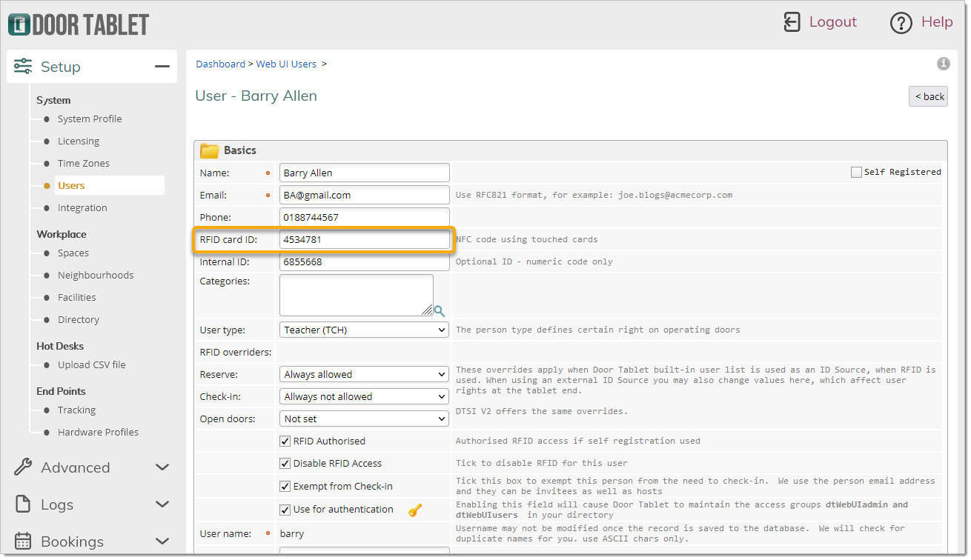The image size is (971, 560).
Task: Open the User type dropdown
Action: (364, 330)
